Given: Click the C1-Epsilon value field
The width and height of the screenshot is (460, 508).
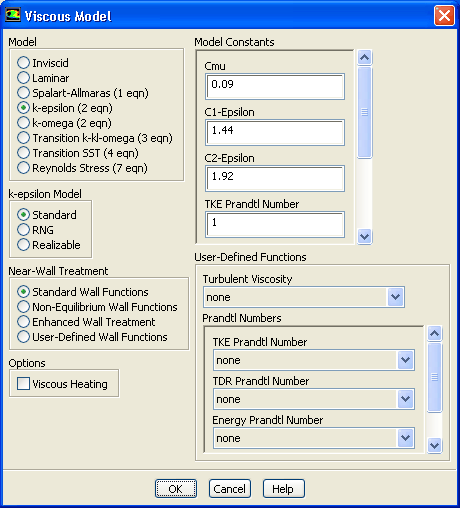Looking at the screenshot, I should point(275,132).
